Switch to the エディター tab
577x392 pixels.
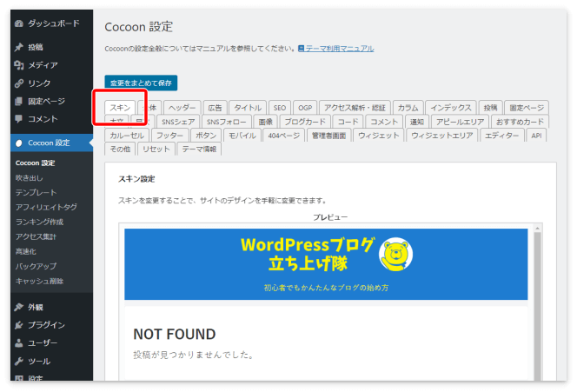[x=502, y=135]
